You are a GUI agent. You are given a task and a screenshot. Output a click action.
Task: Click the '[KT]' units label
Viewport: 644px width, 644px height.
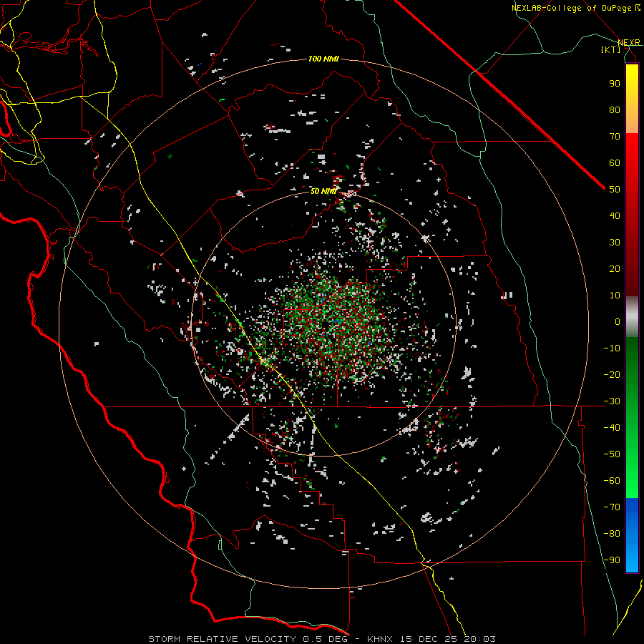[x=611, y=49]
